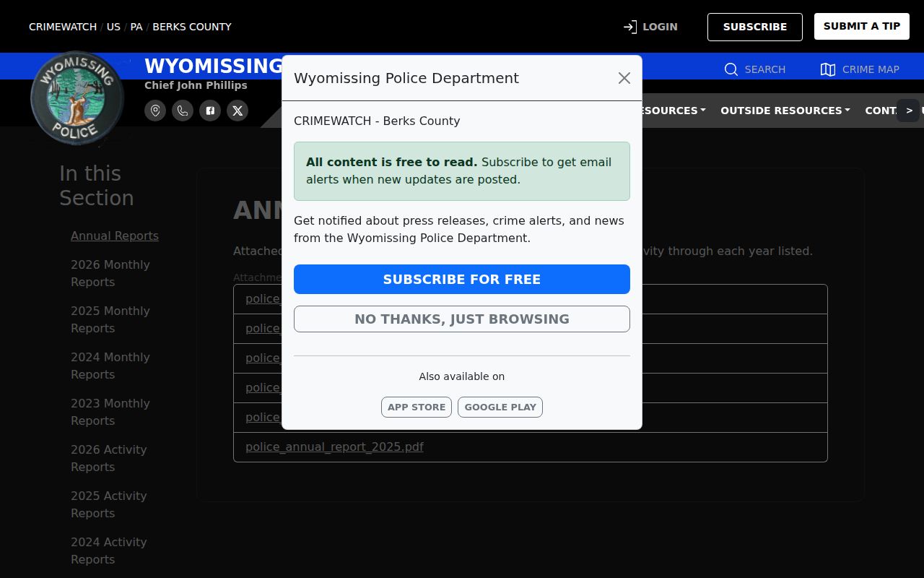The height and width of the screenshot is (578, 924).
Task: Click the Login icon in header
Action: click(x=630, y=27)
